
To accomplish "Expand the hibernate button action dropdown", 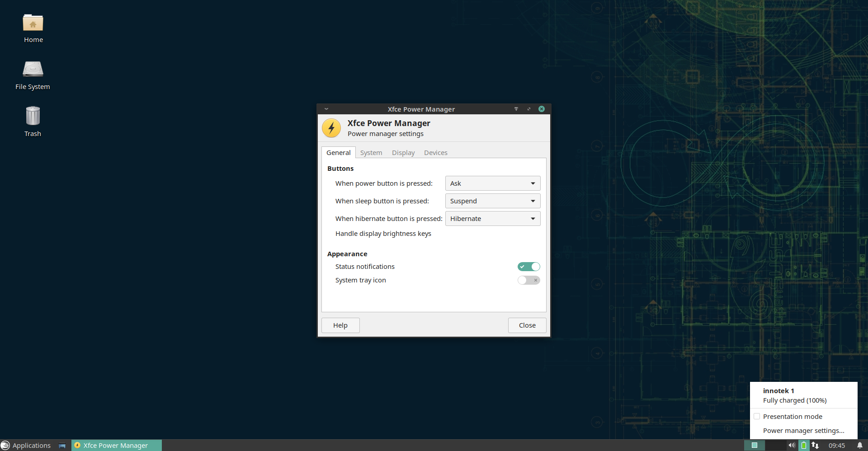I will [492, 219].
